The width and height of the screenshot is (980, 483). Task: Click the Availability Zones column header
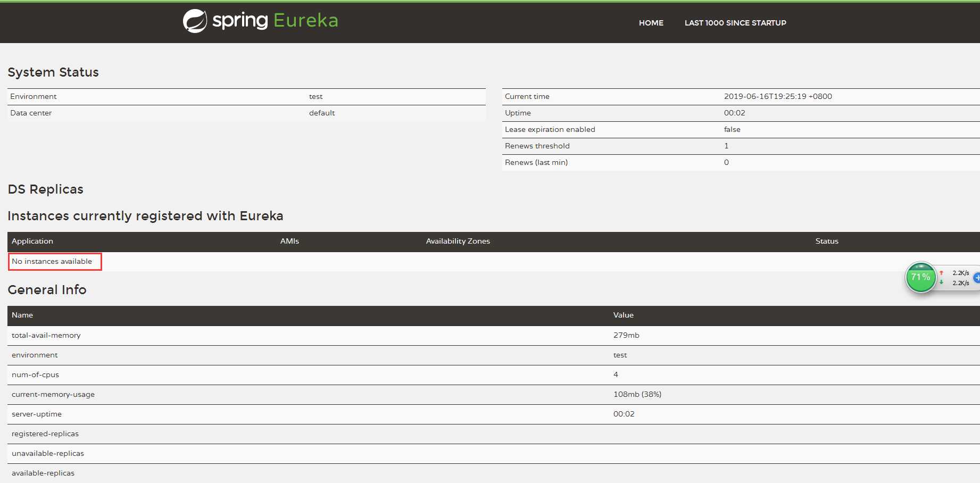pyautogui.click(x=458, y=241)
